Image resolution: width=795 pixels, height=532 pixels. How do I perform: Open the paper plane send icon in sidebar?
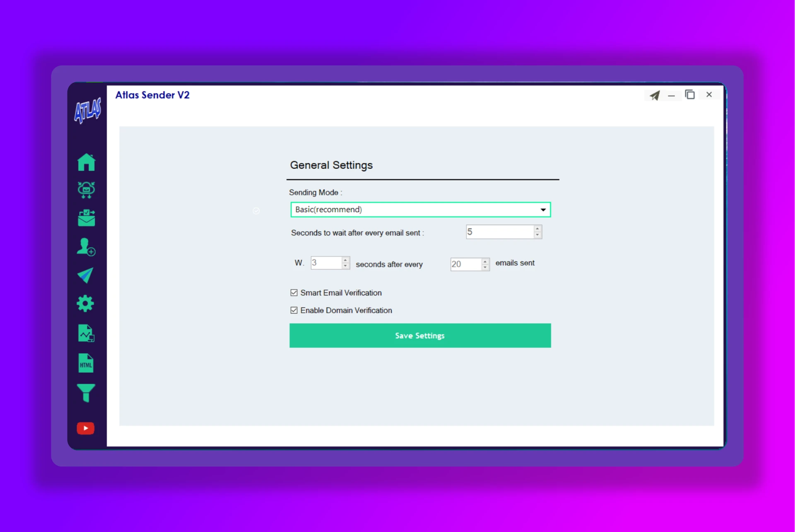pyautogui.click(x=85, y=276)
